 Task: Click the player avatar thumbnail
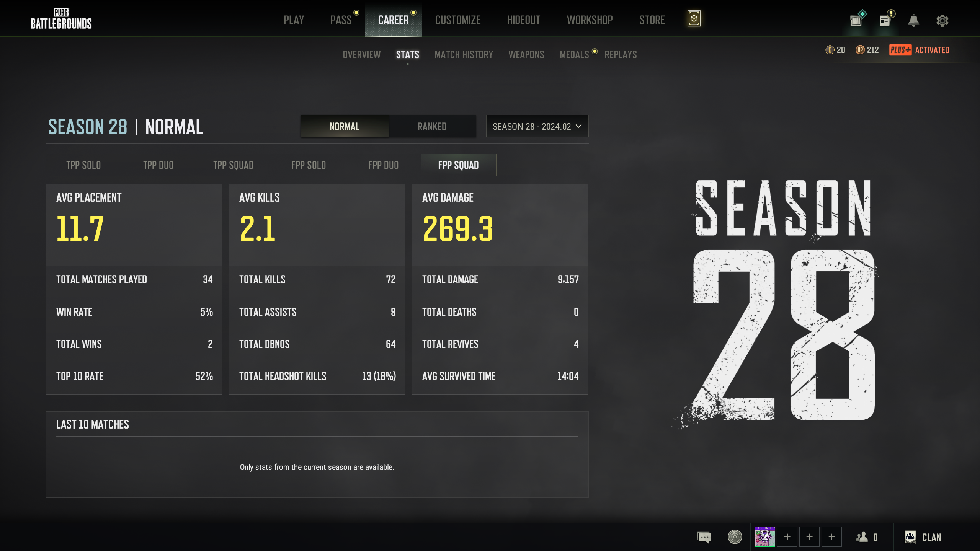coord(764,537)
